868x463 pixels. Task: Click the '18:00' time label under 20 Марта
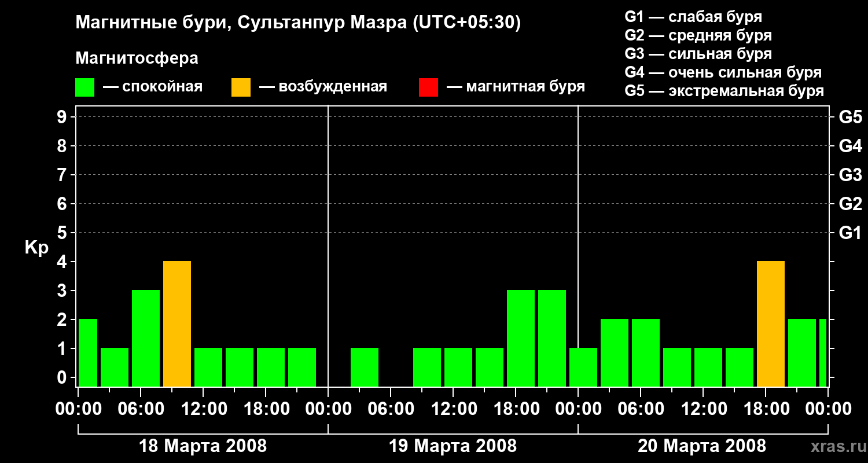point(766,409)
